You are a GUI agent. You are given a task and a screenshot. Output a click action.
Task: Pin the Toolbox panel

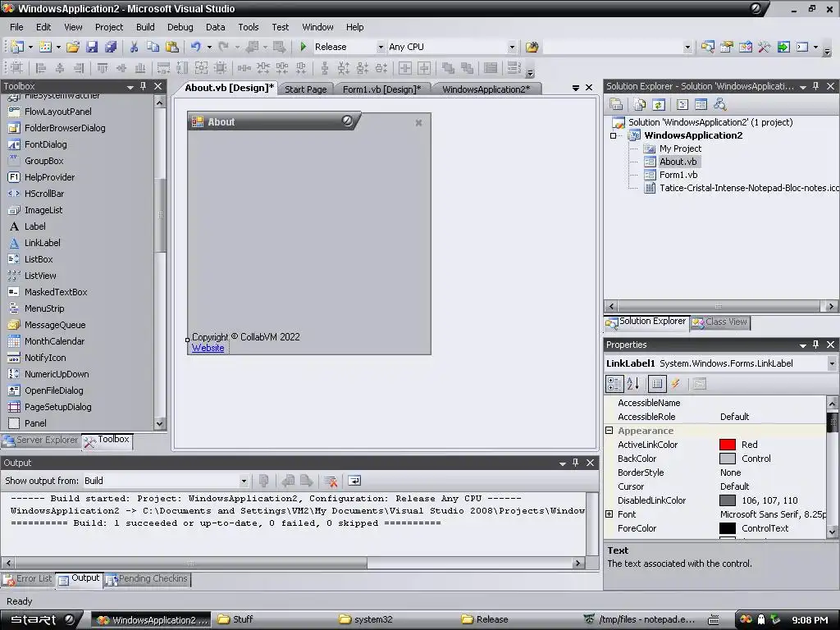(143, 86)
